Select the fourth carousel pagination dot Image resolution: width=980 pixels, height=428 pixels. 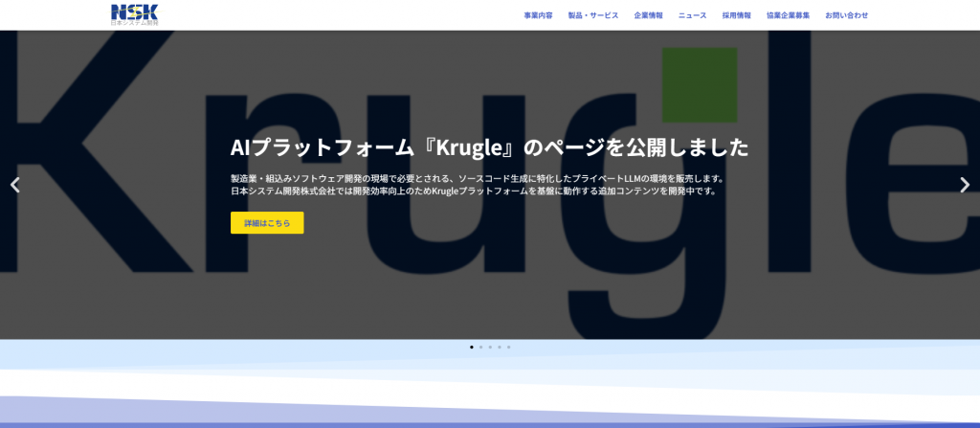click(500, 347)
